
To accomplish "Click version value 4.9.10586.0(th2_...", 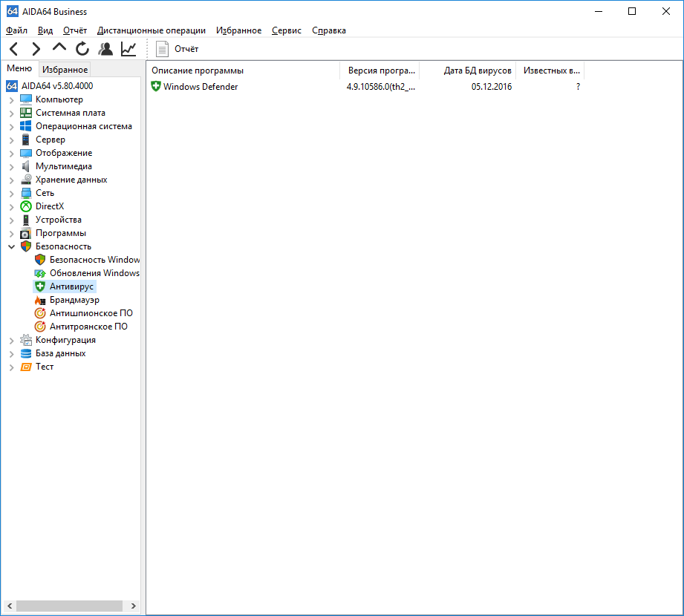I will coord(381,87).
